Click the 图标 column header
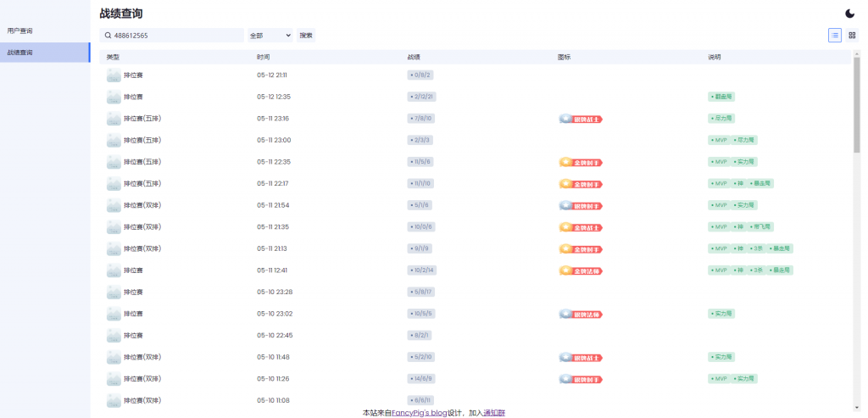Viewport: 868px width, 418px height. click(x=564, y=57)
